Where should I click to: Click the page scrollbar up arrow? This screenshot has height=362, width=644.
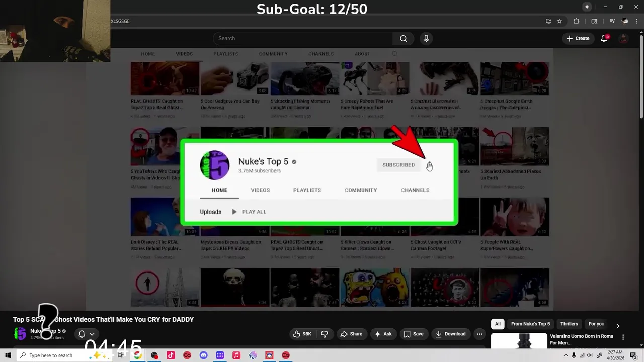(x=641, y=33)
